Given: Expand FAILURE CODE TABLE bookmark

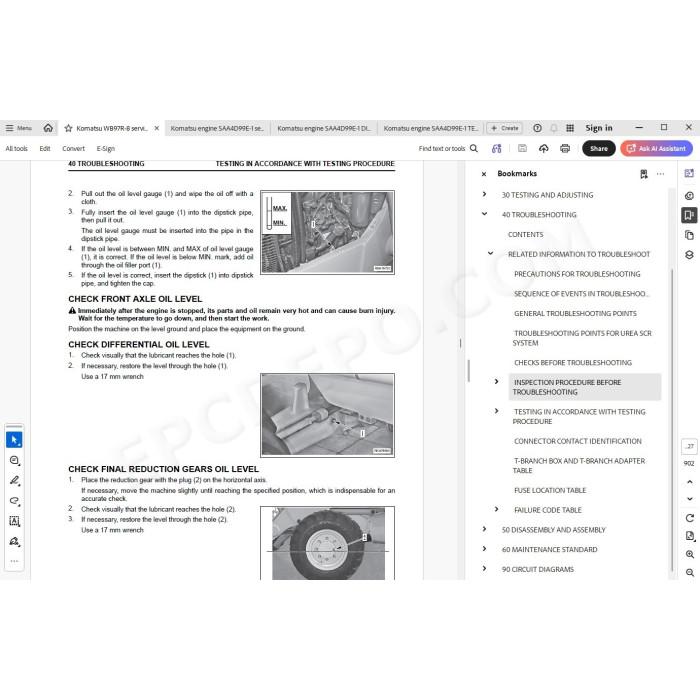Looking at the screenshot, I should [496, 509].
